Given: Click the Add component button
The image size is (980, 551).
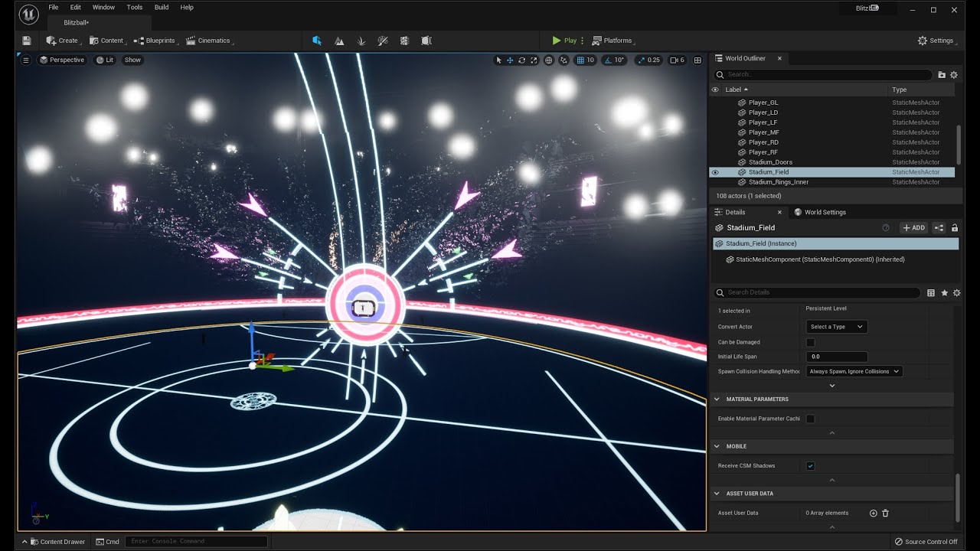Looking at the screenshot, I should [x=913, y=228].
